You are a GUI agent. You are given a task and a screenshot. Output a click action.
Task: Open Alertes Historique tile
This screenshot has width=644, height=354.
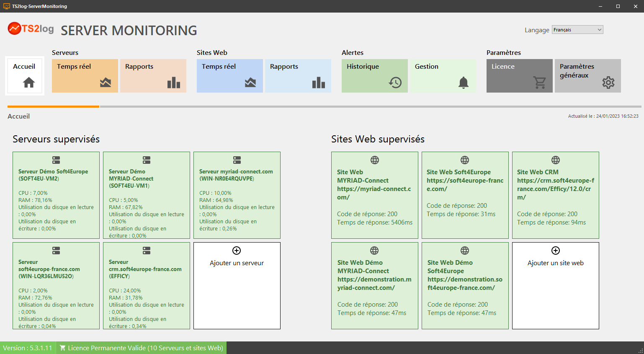click(375, 76)
